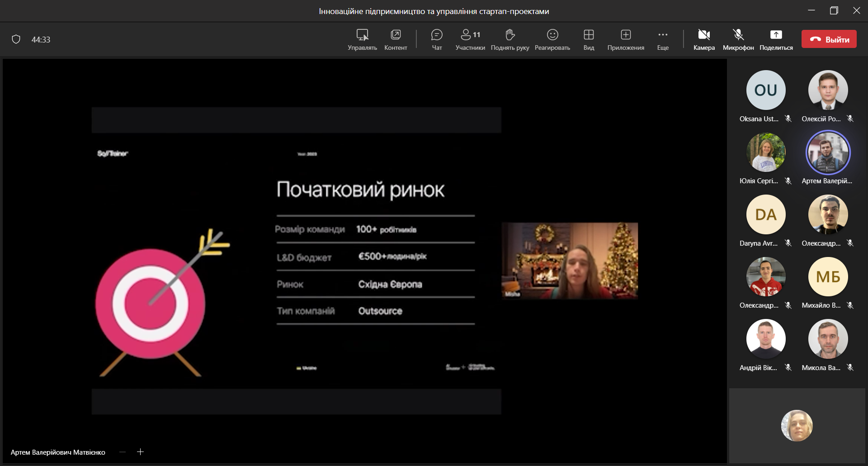Expand the Вид view layout options
868x466 pixels.
click(589, 39)
